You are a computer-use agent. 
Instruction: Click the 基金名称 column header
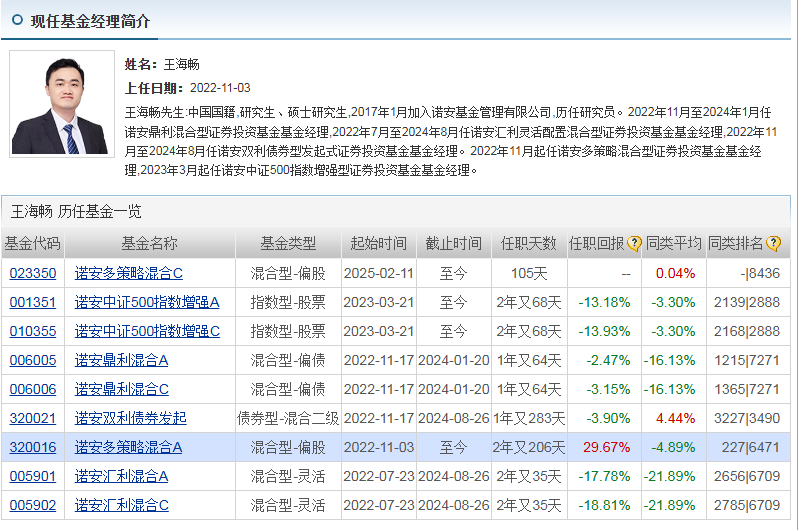[x=150, y=243]
